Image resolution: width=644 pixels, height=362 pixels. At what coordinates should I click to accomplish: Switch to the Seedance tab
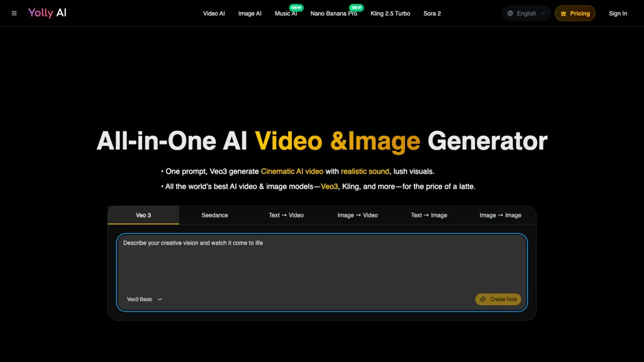pyautogui.click(x=214, y=215)
